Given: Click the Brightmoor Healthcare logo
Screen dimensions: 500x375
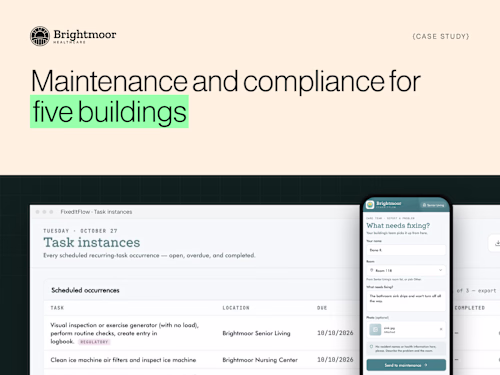Looking at the screenshot, I should (73, 36).
